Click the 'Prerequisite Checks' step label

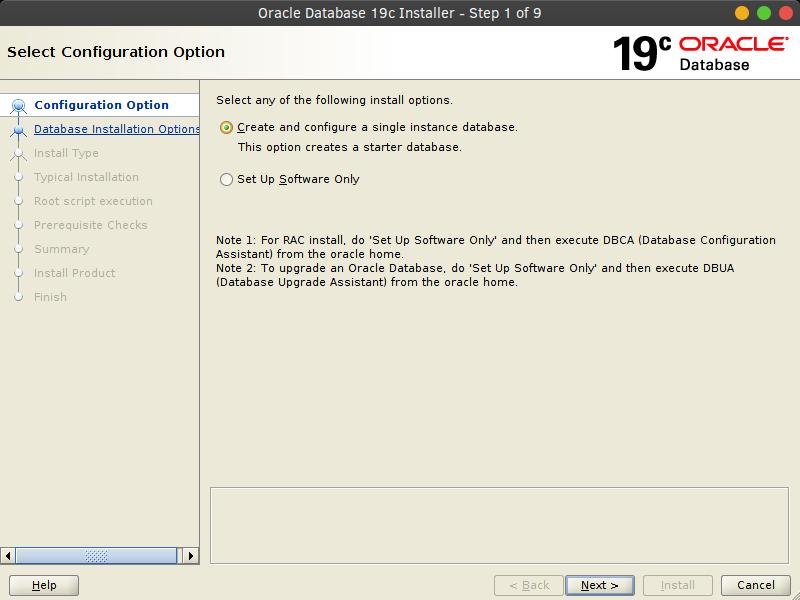coord(91,225)
